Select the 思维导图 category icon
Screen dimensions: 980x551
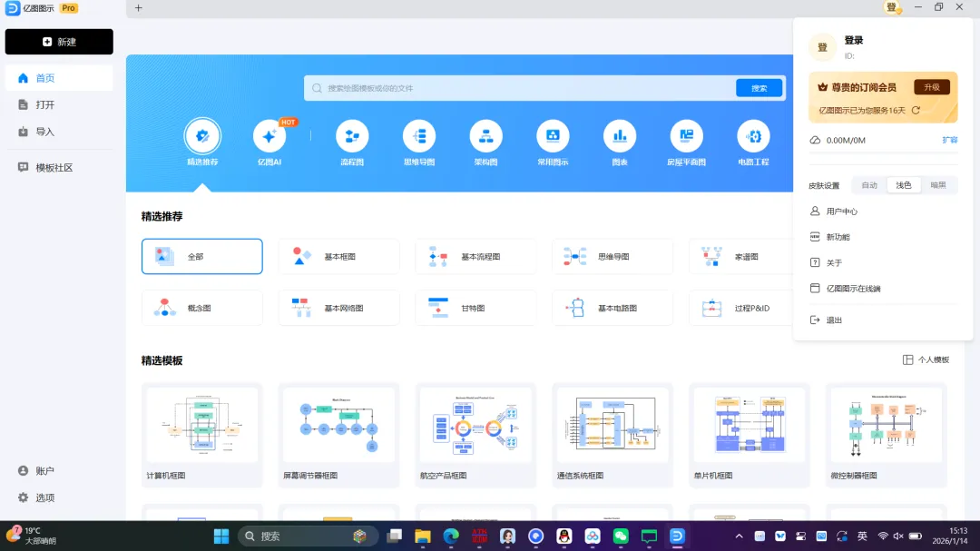click(x=418, y=136)
